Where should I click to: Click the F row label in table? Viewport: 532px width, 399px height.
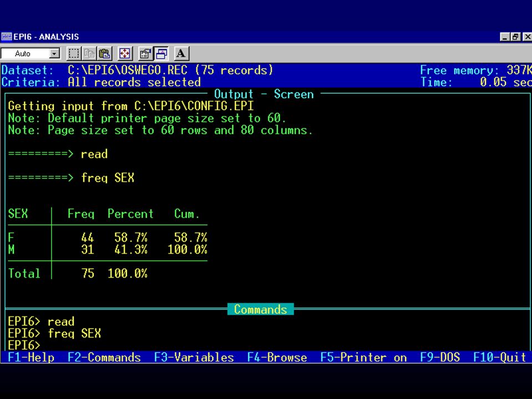[11, 238]
